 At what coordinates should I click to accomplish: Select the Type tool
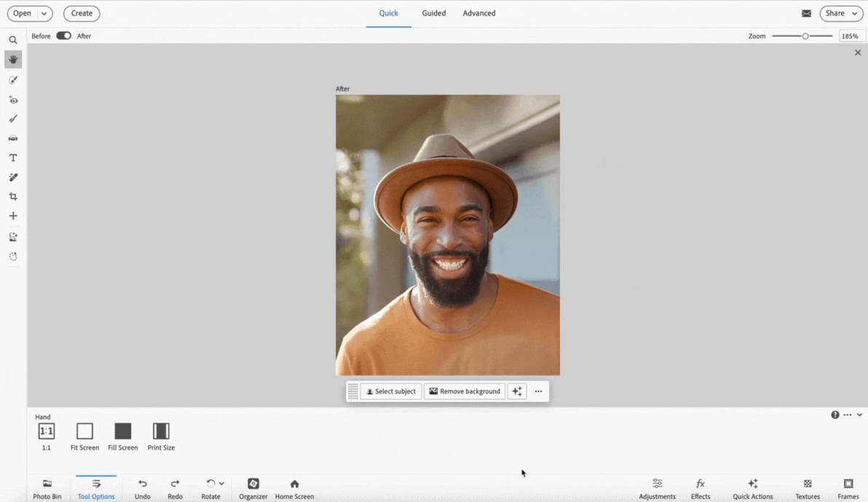[13, 158]
